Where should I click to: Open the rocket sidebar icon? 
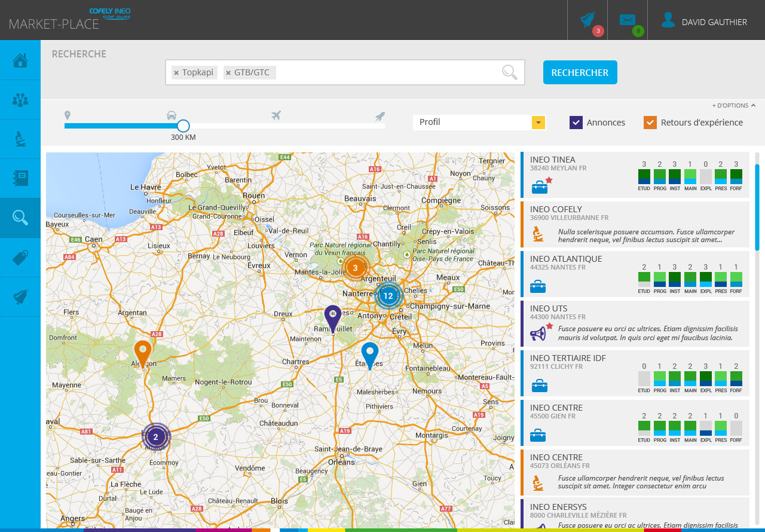[x=20, y=296]
